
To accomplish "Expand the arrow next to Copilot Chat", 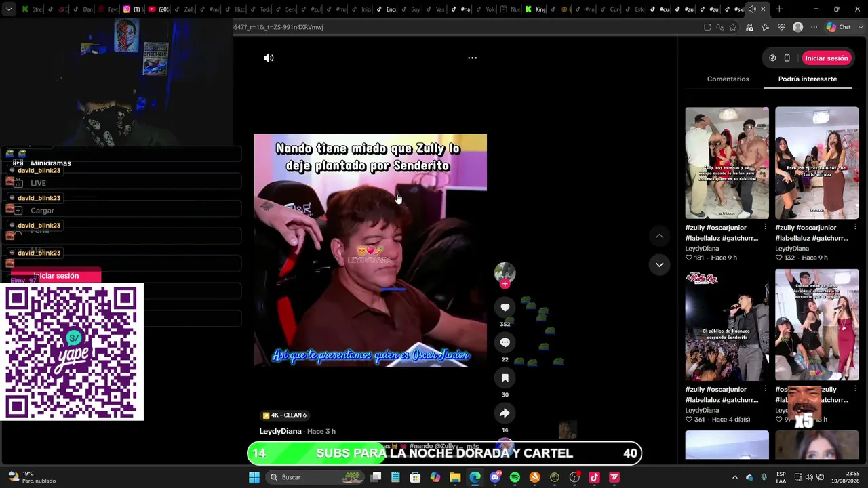I will [x=859, y=27].
